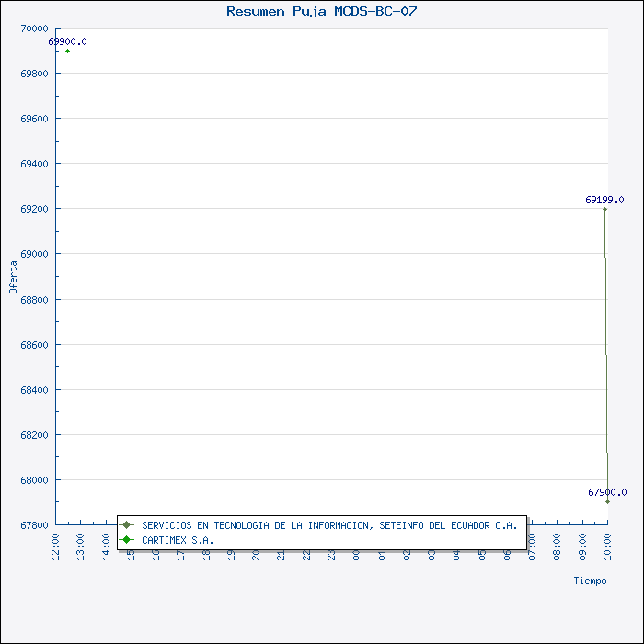Select the CARTIMEX S.A. legend text

coord(178,540)
